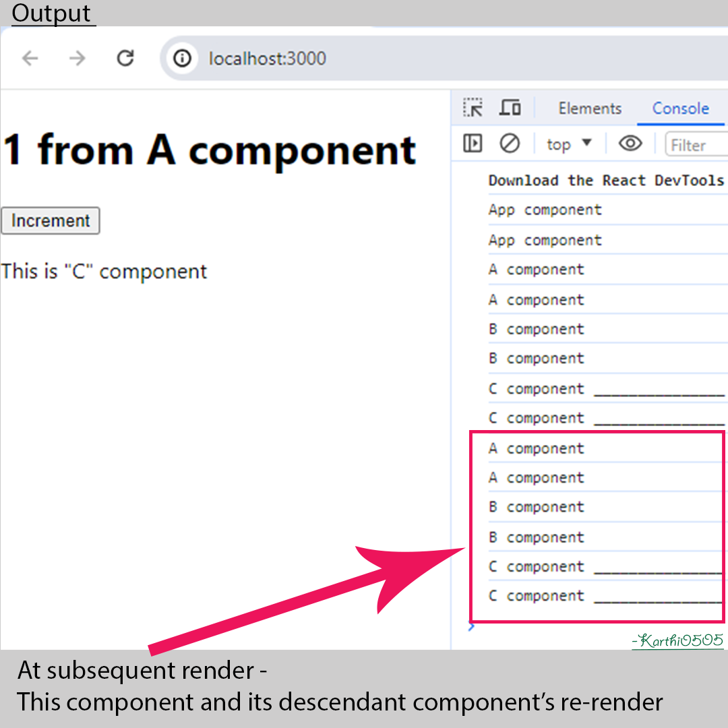This screenshot has width=728, height=728.
Task: Select the 'Download the React DevTools' message
Action: pos(606,180)
